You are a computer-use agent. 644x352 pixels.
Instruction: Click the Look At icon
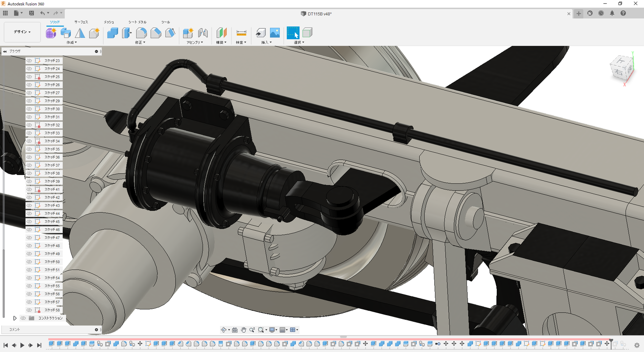(x=235, y=330)
